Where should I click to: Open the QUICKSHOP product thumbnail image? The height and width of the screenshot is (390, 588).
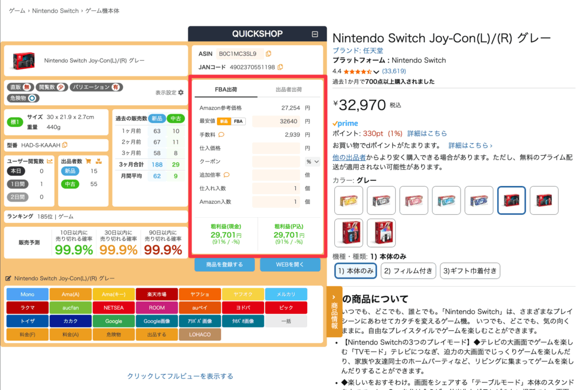click(23, 61)
